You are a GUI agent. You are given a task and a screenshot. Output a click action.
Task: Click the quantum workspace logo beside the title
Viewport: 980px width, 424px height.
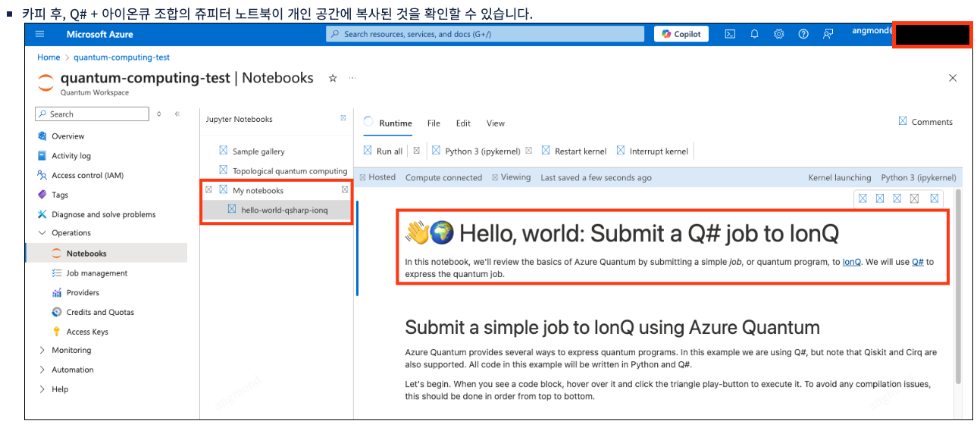point(45,82)
